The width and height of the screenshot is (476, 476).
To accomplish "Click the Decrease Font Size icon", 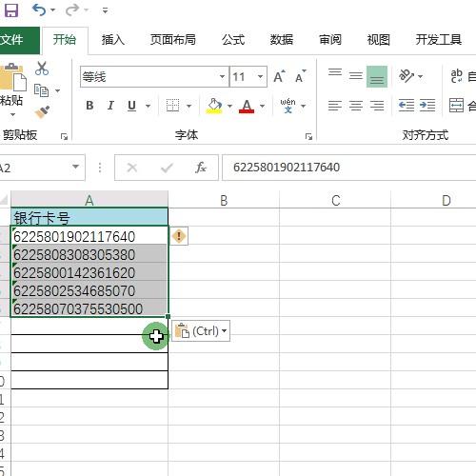I will (301, 76).
